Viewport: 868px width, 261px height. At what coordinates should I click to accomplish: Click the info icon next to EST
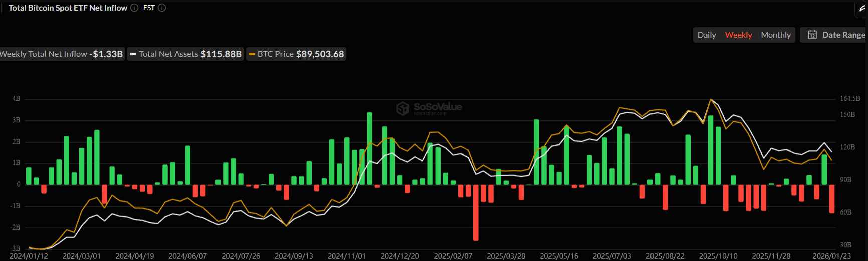click(162, 8)
